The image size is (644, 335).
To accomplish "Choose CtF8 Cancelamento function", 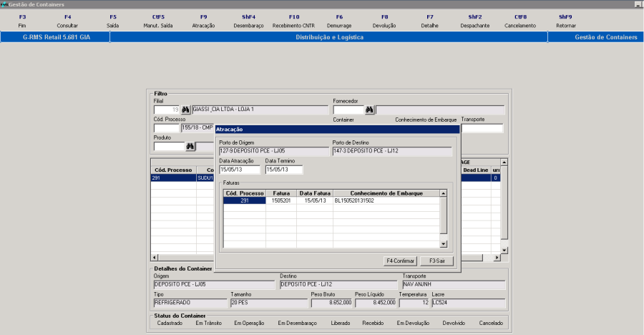I will coord(520,21).
